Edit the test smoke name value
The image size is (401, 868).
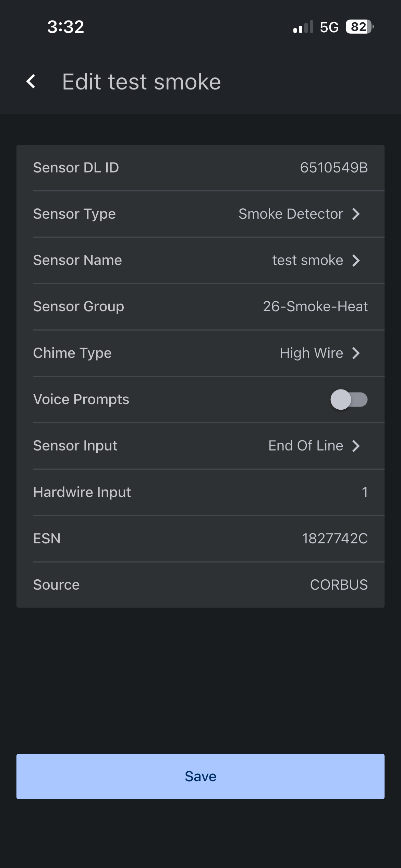pos(307,260)
